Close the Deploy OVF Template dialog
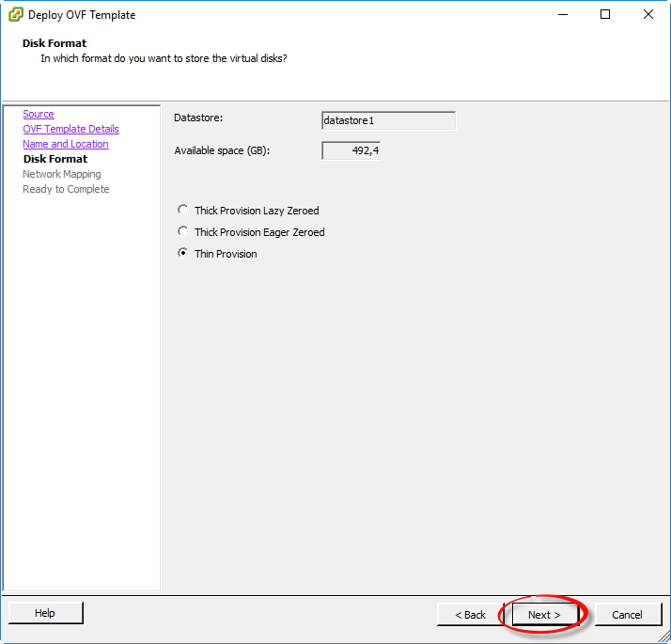 [648, 15]
